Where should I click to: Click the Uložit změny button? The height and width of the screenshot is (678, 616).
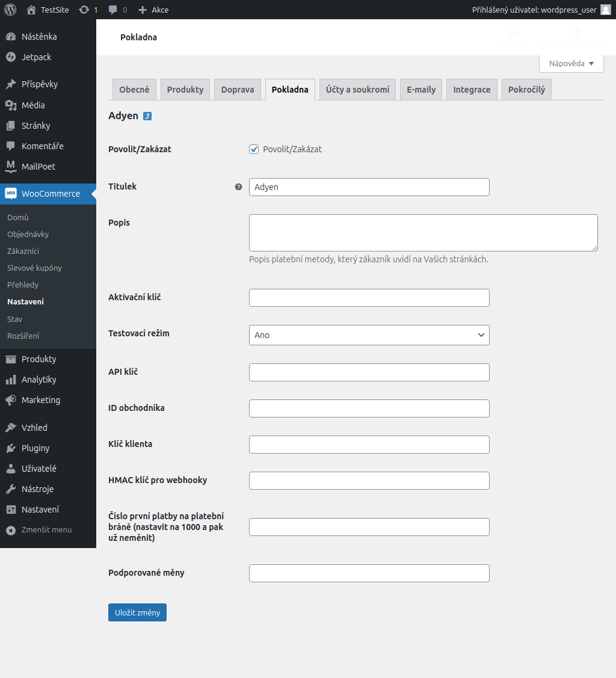(x=138, y=612)
